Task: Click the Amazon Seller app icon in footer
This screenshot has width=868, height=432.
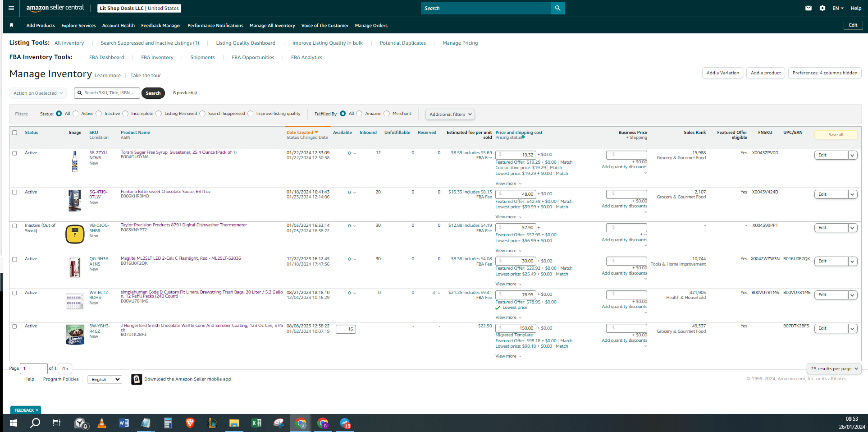Action: pyautogui.click(x=137, y=379)
